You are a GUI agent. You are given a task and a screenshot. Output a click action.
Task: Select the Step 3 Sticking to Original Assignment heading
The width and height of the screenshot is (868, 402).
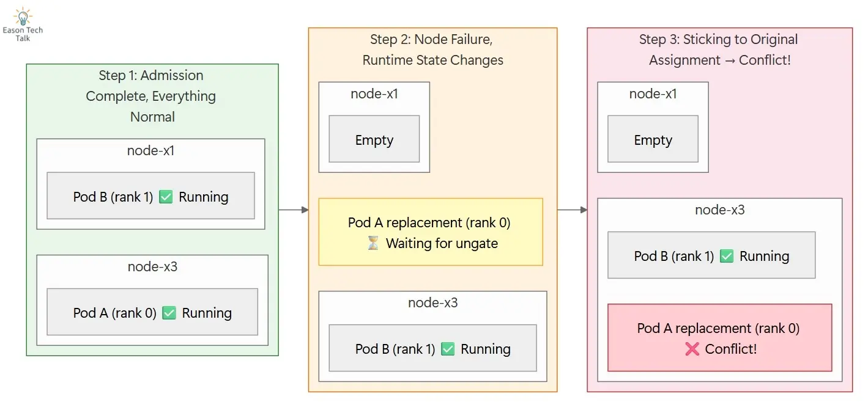[x=719, y=49]
